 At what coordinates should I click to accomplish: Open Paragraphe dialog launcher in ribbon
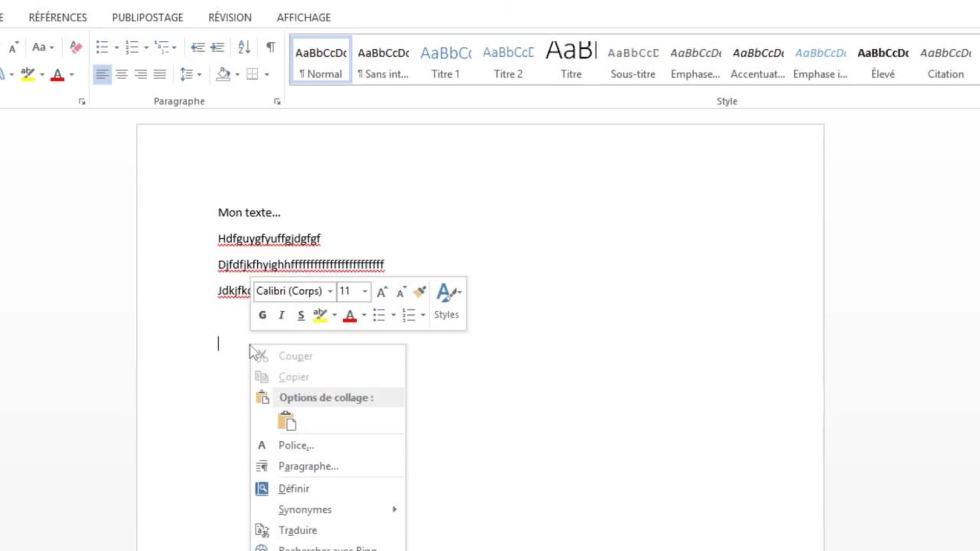point(277,102)
